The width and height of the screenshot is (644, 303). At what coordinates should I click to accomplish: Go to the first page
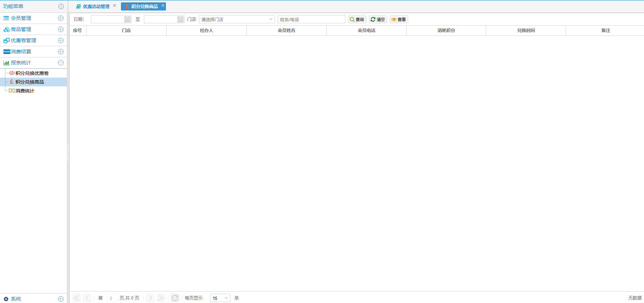tap(77, 298)
